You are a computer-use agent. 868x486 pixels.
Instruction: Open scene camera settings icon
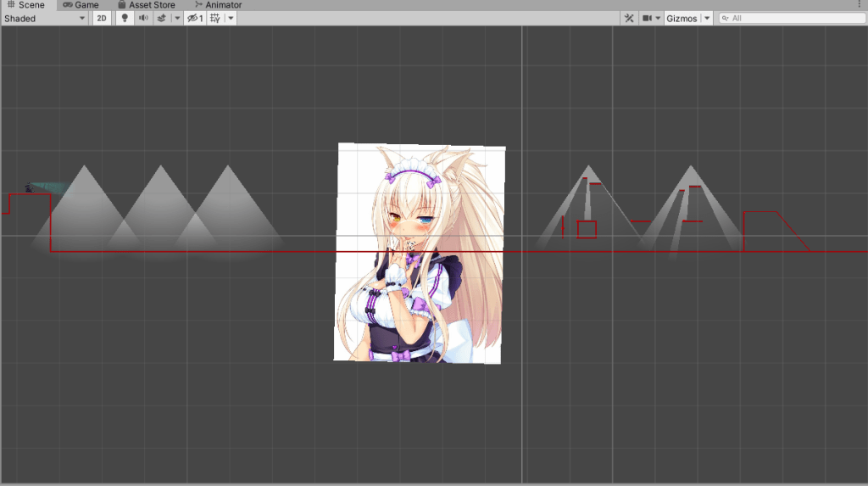(x=648, y=18)
